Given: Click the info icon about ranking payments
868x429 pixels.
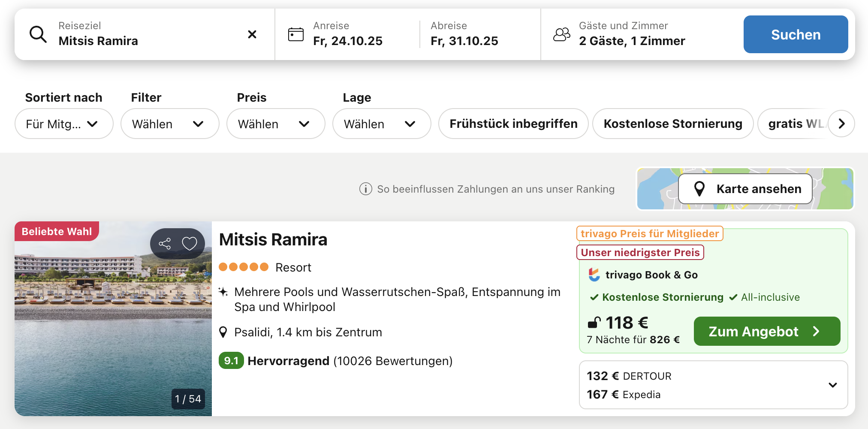Looking at the screenshot, I should pyautogui.click(x=365, y=189).
